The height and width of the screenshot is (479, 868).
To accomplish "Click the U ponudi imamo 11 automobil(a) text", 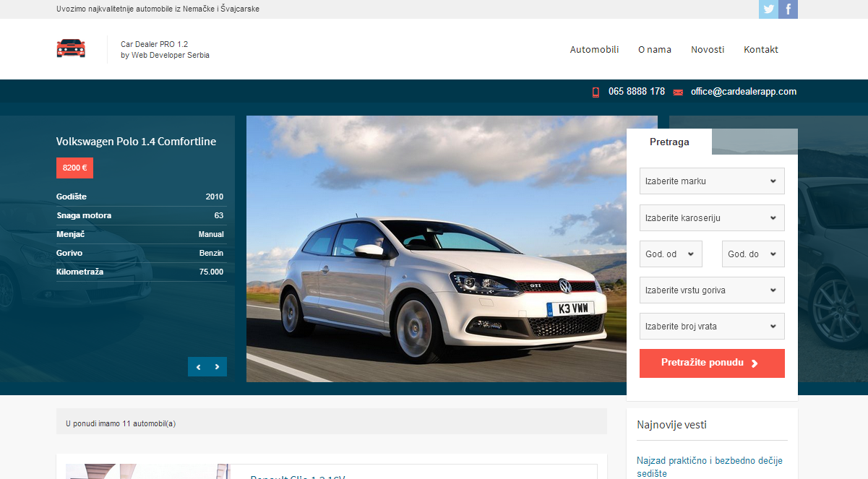I will point(121,423).
